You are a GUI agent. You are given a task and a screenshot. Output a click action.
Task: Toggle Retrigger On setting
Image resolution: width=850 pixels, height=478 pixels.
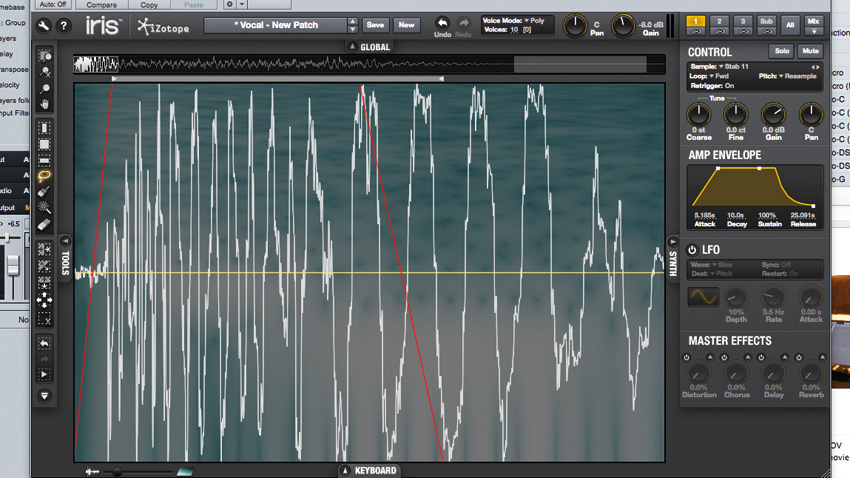712,86
